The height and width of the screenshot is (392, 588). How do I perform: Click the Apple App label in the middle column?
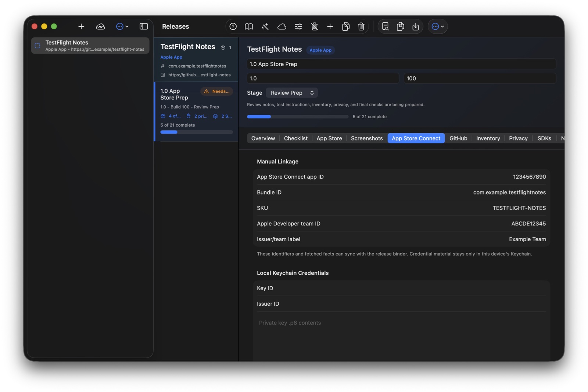pos(171,57)
